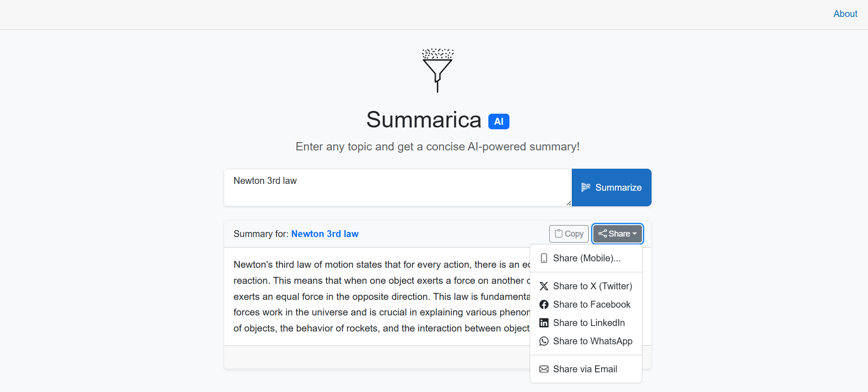The image size is (868, 392).
Task: Select Share to Facebook
Action: click(586, 304)
